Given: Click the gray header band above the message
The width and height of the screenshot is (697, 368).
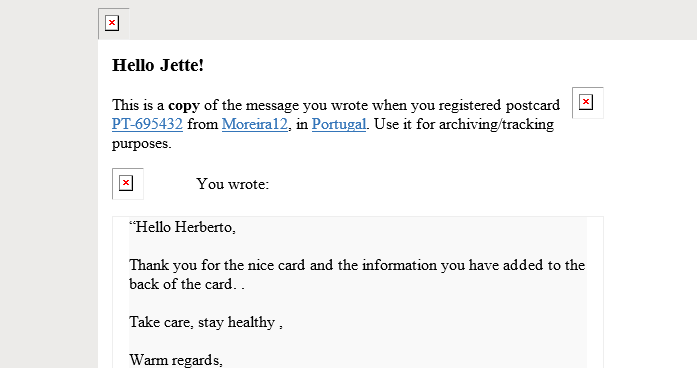Looking at the screenshot, I should (x=413, y=20).
